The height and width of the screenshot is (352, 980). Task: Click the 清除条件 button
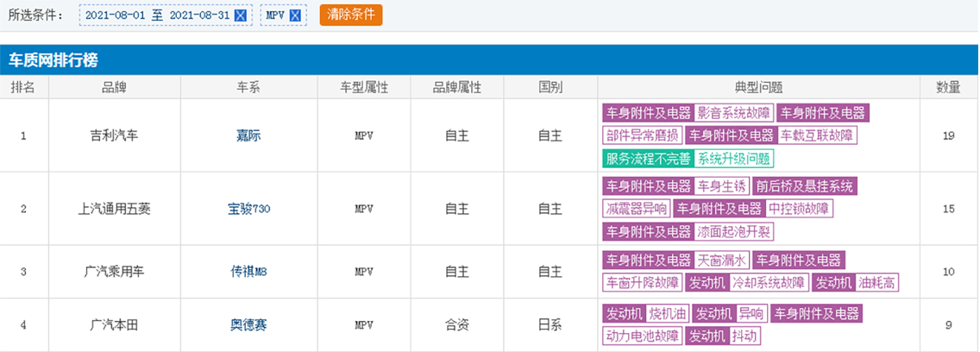coord(350,15)
